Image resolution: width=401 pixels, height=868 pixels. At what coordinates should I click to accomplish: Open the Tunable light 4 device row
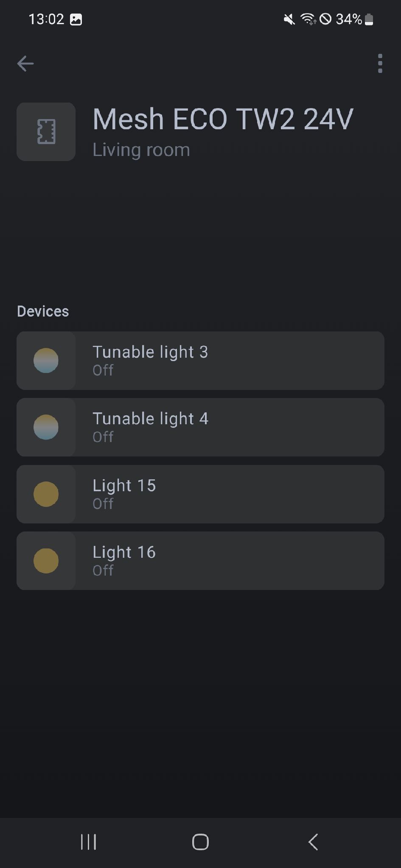pyautogui.click(x=229, y=427)
